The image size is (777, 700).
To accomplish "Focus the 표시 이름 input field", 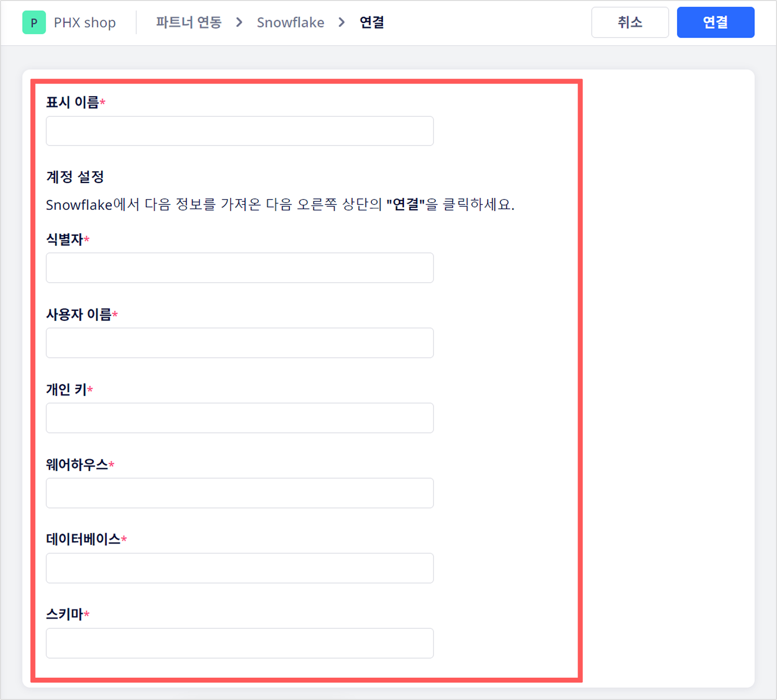I will 240,131.
